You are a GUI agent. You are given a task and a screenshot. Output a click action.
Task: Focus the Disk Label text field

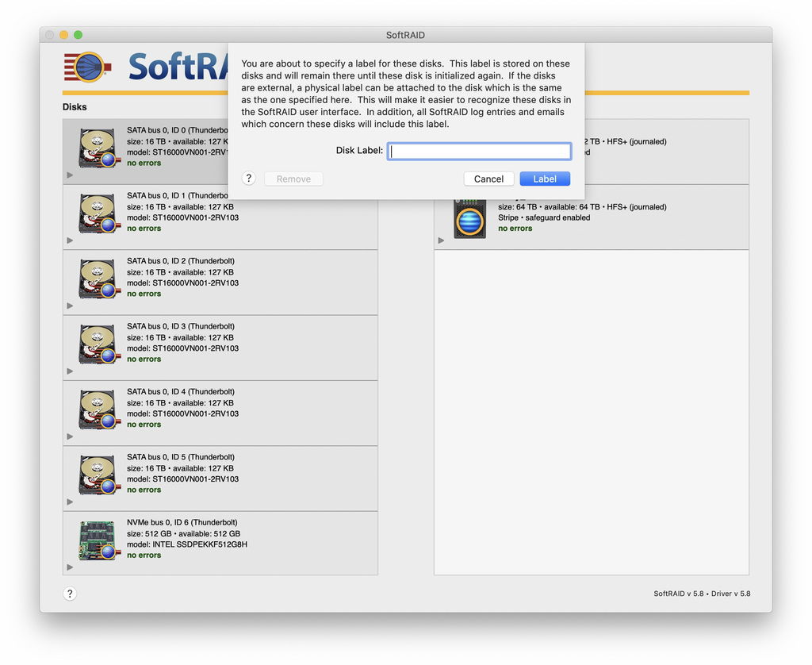coord(480,151)
